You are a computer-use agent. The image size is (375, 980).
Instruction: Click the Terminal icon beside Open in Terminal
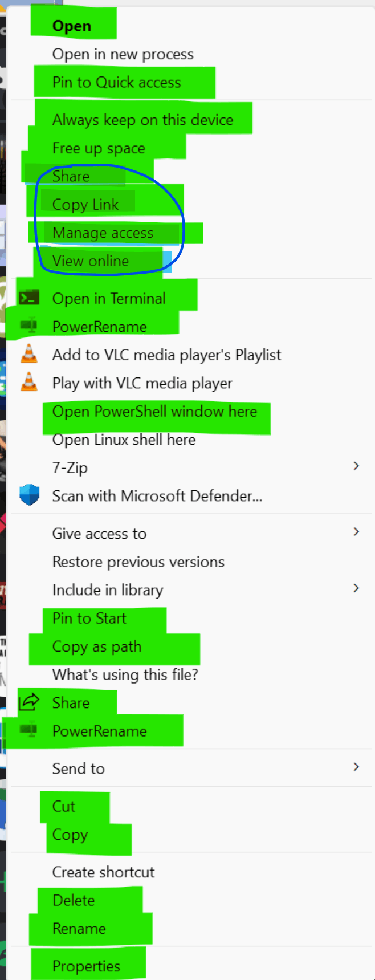click(x=29, y=298)
